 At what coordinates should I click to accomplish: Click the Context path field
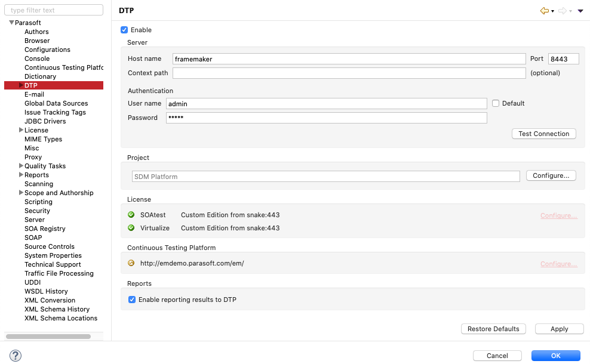[349, 73]
